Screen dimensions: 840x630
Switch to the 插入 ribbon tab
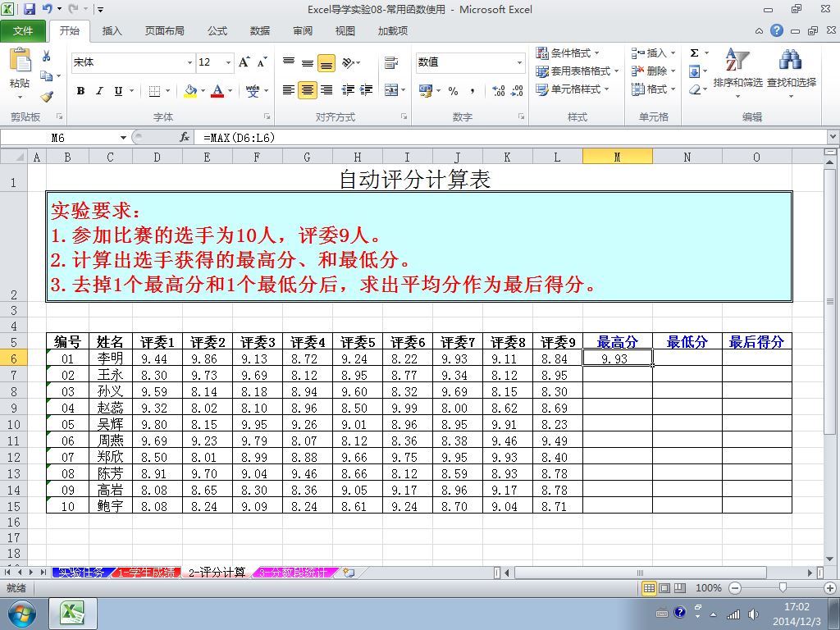(112, 31)
